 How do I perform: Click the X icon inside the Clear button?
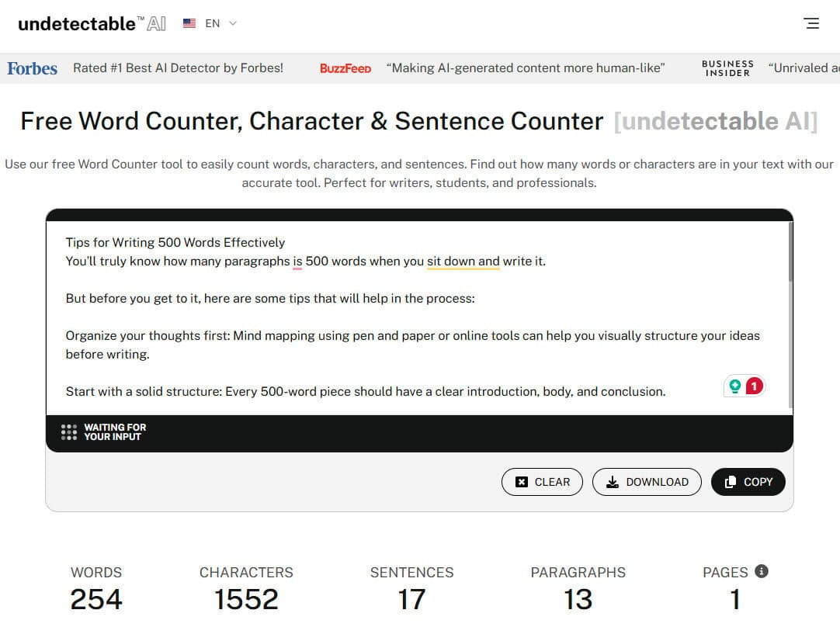tap(522, 481)
